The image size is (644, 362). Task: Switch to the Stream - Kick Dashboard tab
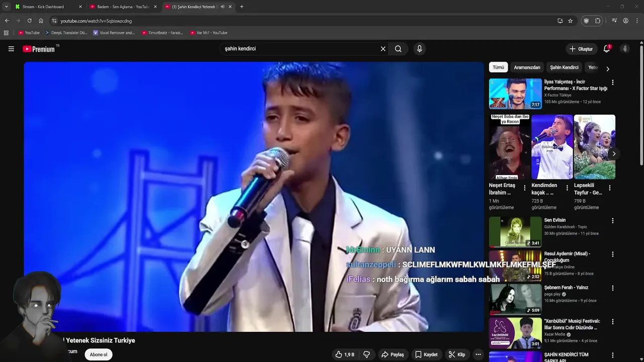coord(43,7)
